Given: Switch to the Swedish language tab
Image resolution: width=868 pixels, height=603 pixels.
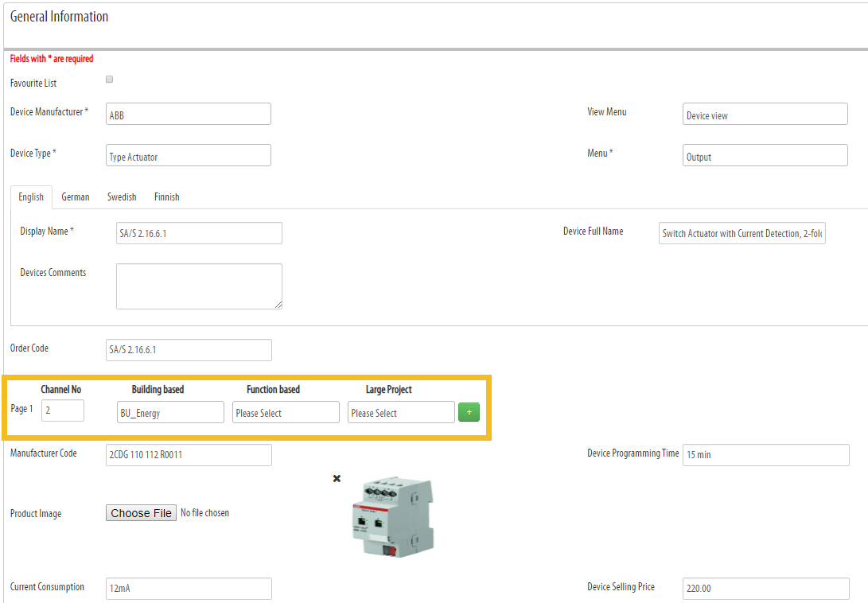Looking at the screenshot, I should point(122,197).
